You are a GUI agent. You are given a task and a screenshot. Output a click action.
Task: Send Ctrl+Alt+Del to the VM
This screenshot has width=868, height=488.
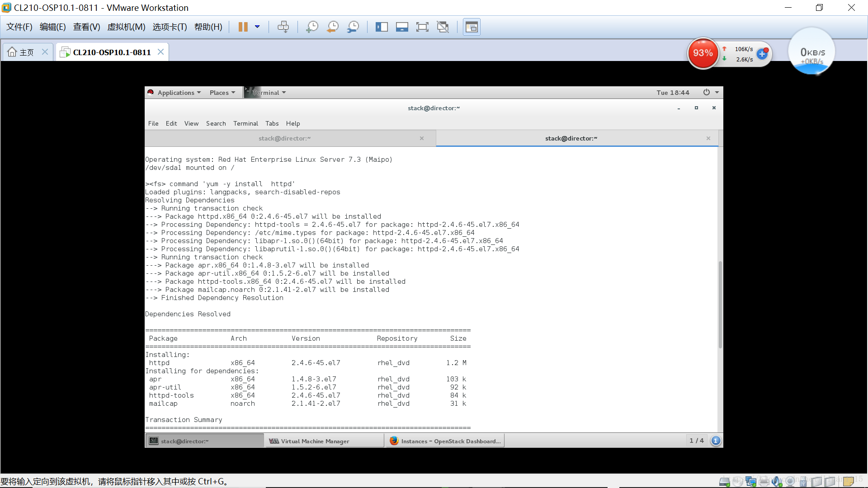pos(283,27)
